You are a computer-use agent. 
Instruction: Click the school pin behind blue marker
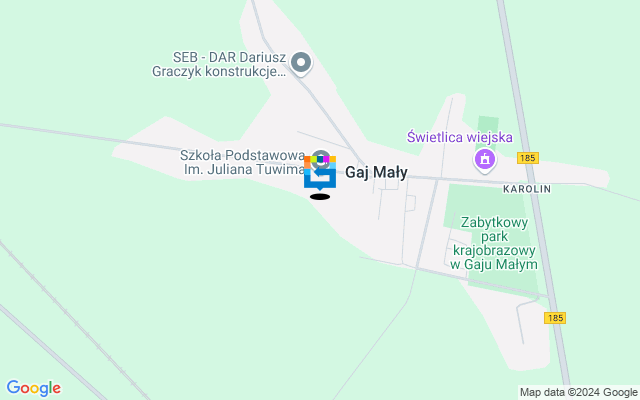[x=320, y=159]
